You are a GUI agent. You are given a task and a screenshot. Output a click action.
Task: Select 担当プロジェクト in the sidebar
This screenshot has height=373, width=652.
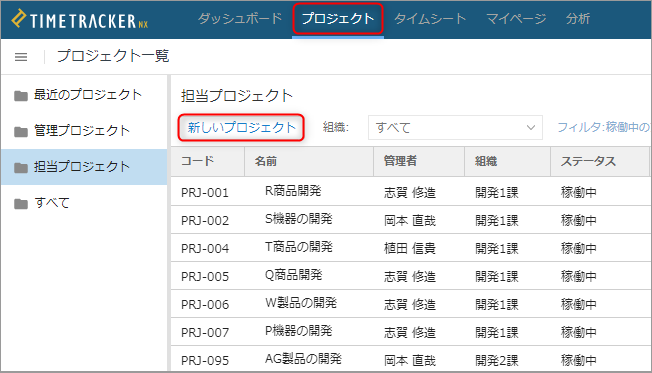point(84,167)
